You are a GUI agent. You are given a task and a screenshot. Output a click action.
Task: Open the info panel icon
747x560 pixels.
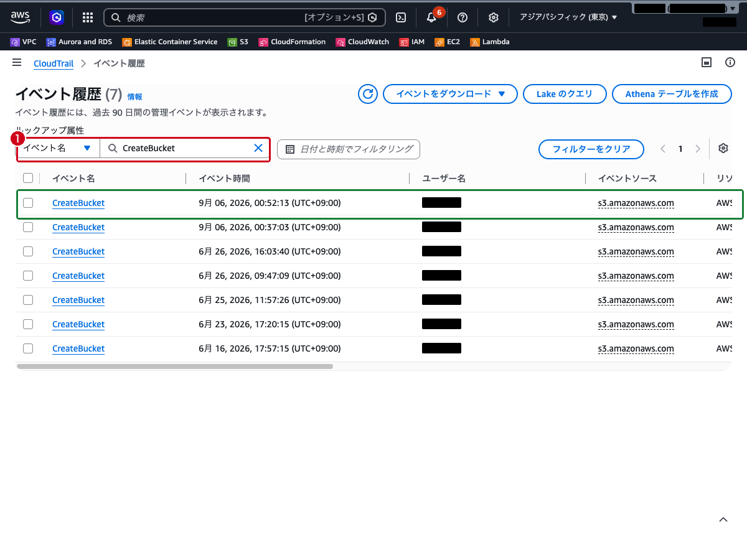coord(730,63)
